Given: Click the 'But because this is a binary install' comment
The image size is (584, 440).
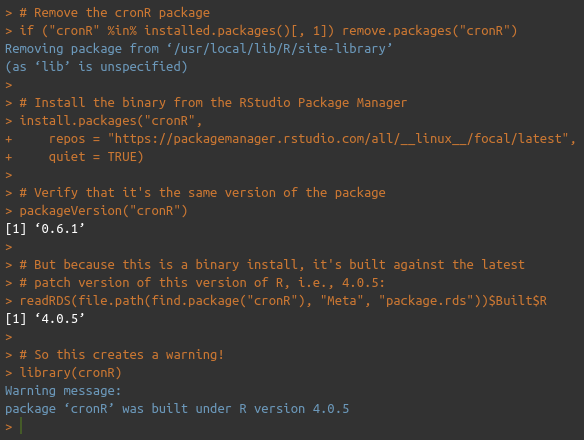Looking at the screenshot, I should (x=272, y=265).
